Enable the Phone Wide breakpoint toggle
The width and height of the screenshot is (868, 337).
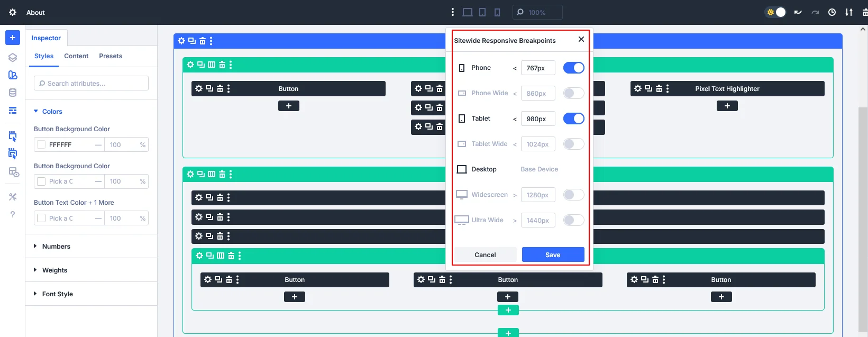coord(573,93)
